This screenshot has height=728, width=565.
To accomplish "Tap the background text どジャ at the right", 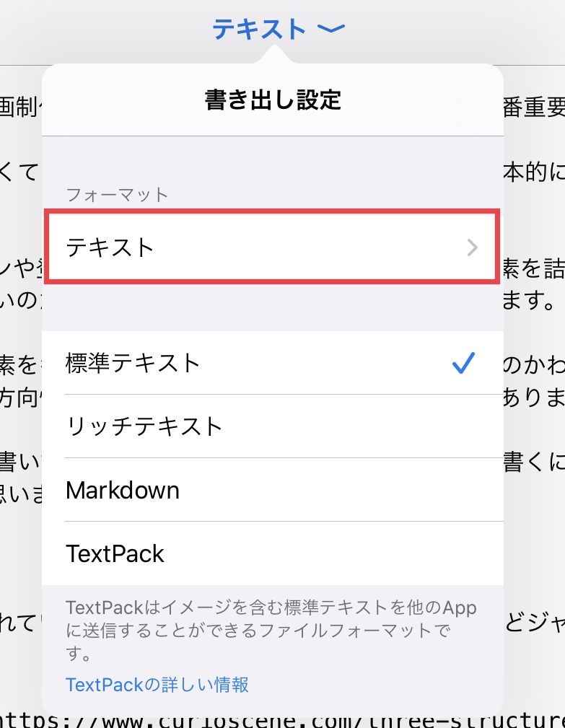I will point(534,623).
